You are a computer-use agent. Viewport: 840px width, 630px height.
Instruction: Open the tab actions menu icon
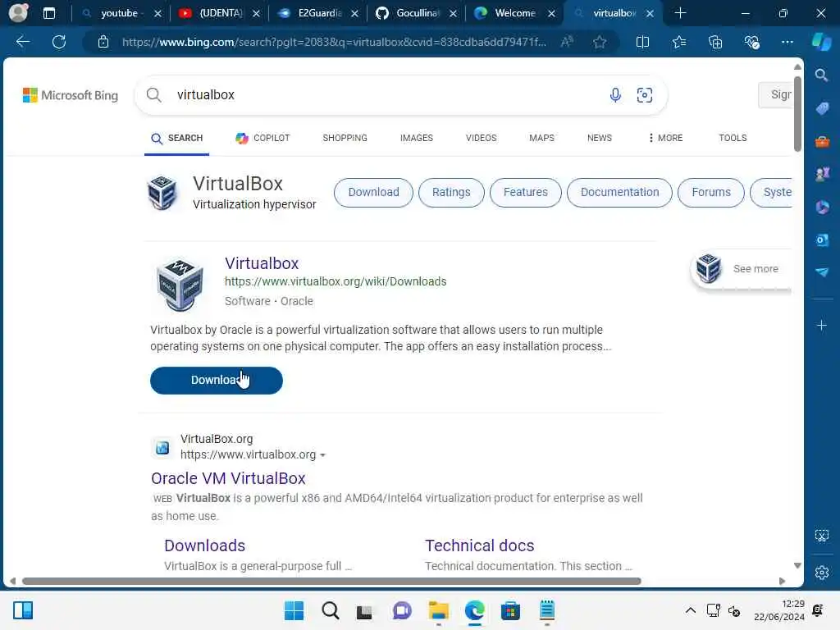(x=48, y=13)
